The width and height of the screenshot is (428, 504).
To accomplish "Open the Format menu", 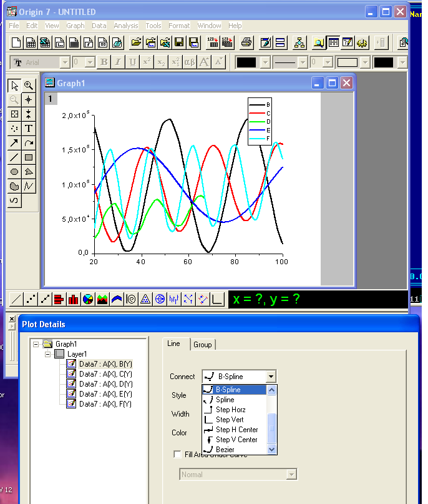I will pyautogui.click(x=179, y=26).
